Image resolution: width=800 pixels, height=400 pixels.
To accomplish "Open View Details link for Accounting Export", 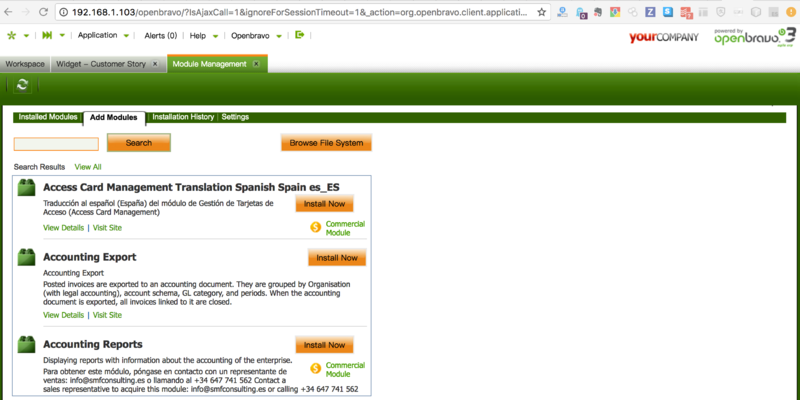I will pos(64,315).
